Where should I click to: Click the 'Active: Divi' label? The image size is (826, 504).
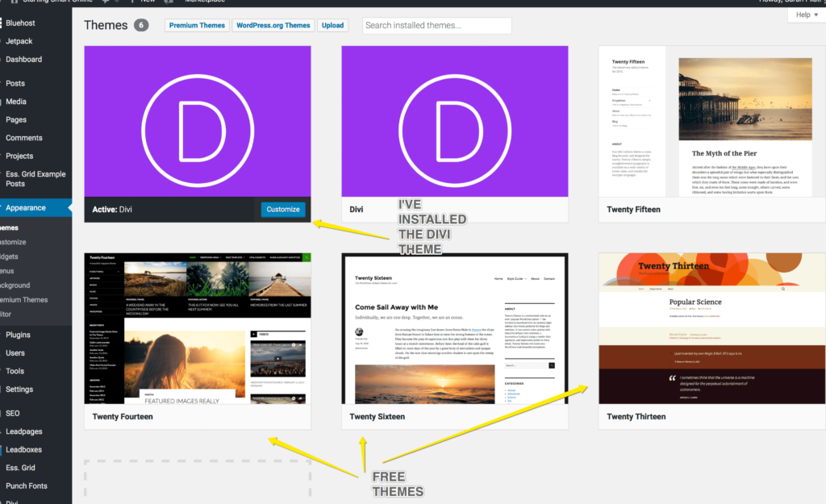tap(112, 210)
